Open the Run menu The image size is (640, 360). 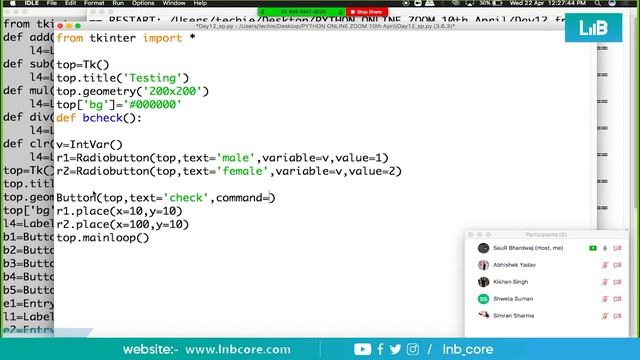pos(118,3)
